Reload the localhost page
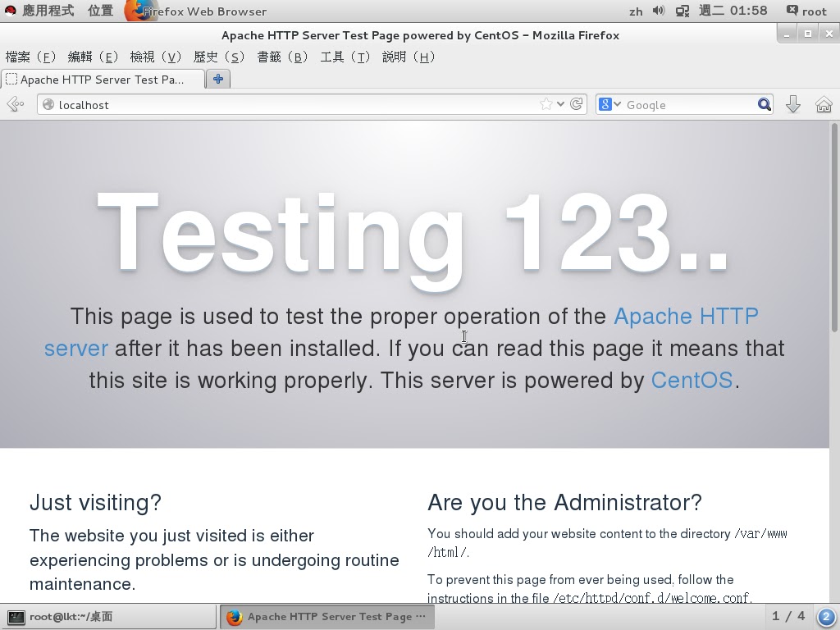 point(577,104)
